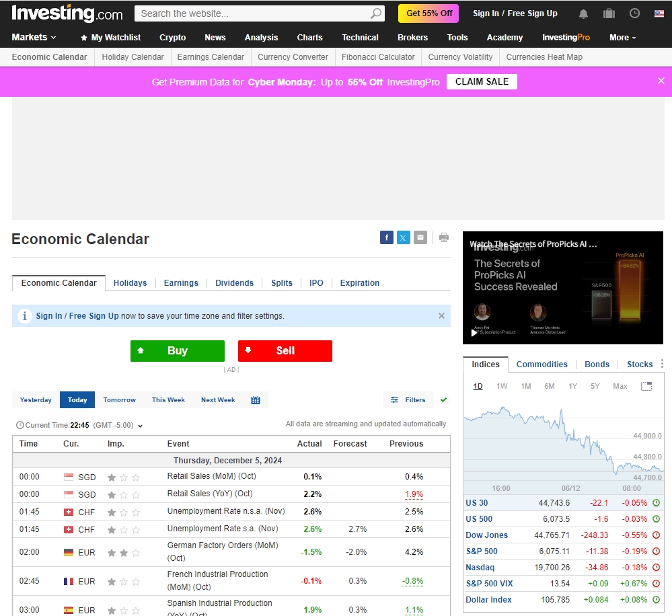Click the info icon in sign-in banner
The image size is (672, 616).
pyautogui.click(x=24, y=315)
